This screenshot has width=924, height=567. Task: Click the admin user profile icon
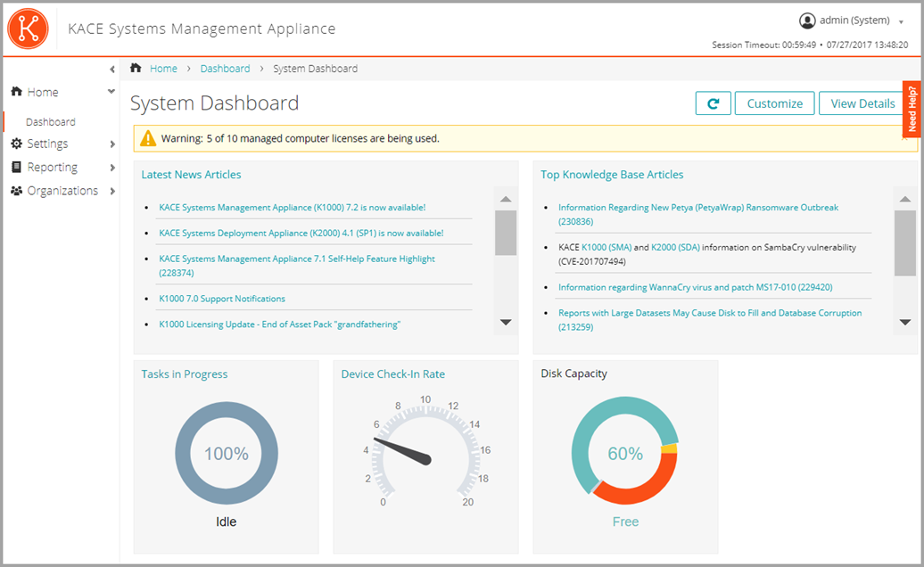pyautogui.click(x=807, y=21)
